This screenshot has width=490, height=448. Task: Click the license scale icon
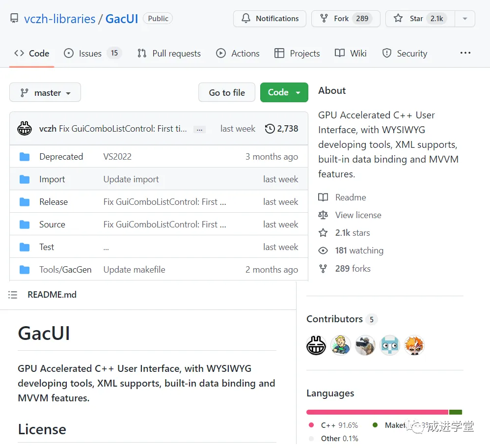pyautogui.click(x=323, y=215)
